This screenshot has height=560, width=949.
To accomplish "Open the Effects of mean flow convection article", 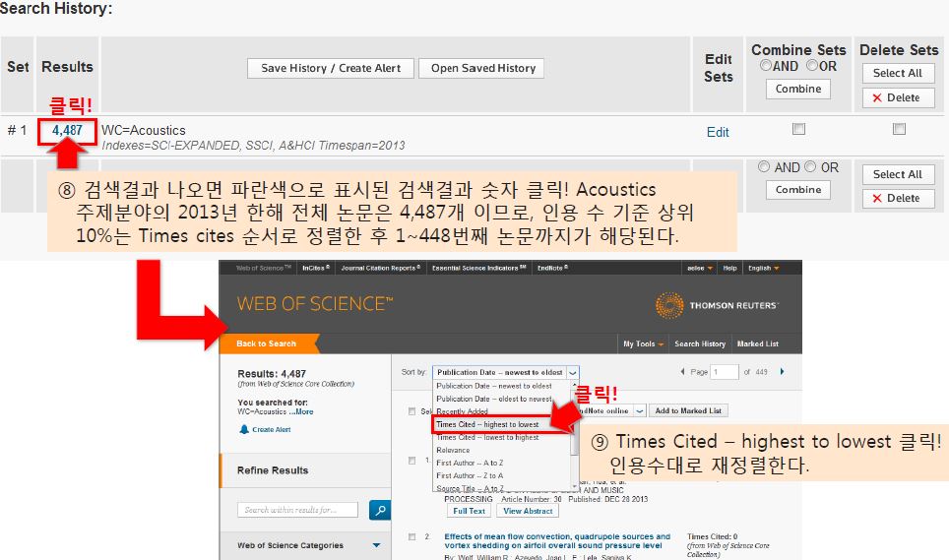I will [x=557, y=540].
